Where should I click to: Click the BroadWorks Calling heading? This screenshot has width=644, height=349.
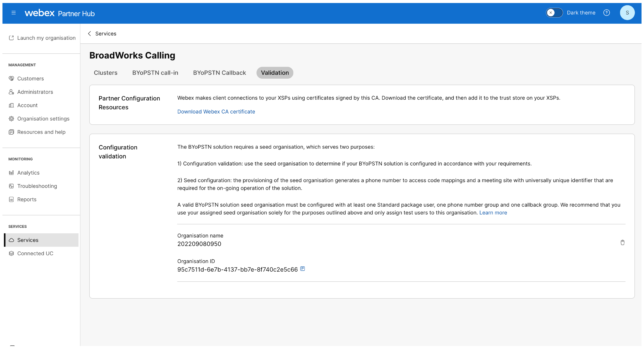132,55
